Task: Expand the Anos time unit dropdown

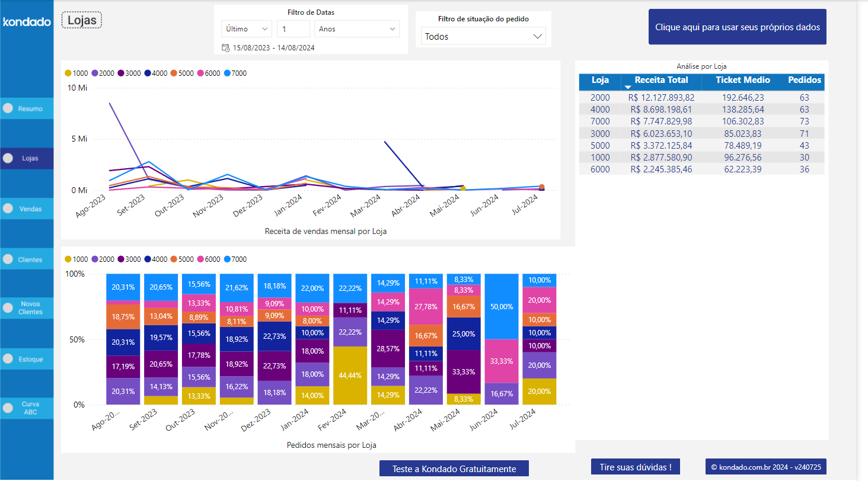Action: [x=357, y=28]
